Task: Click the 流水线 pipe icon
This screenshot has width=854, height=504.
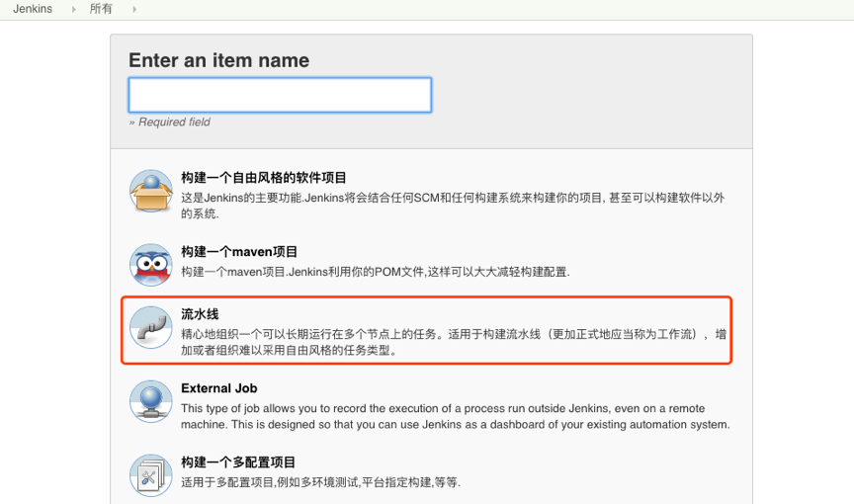Action: coord(151,329)
